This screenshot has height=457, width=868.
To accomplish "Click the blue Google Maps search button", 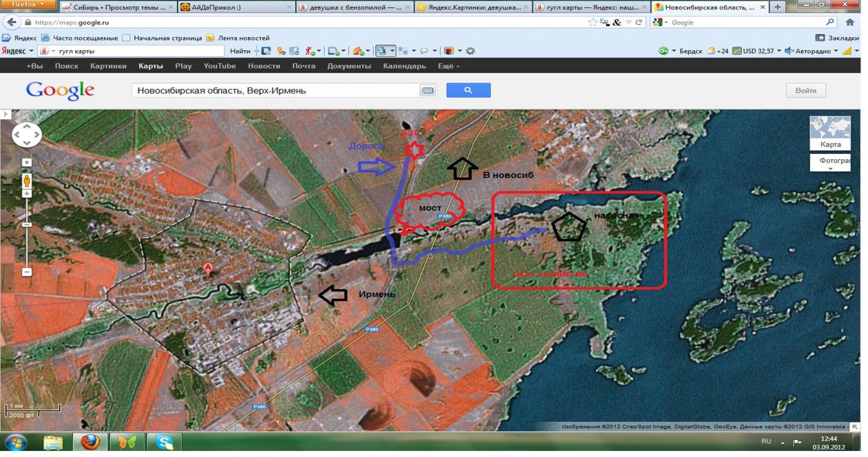I will pyautogui.click(x=468, y=90).
